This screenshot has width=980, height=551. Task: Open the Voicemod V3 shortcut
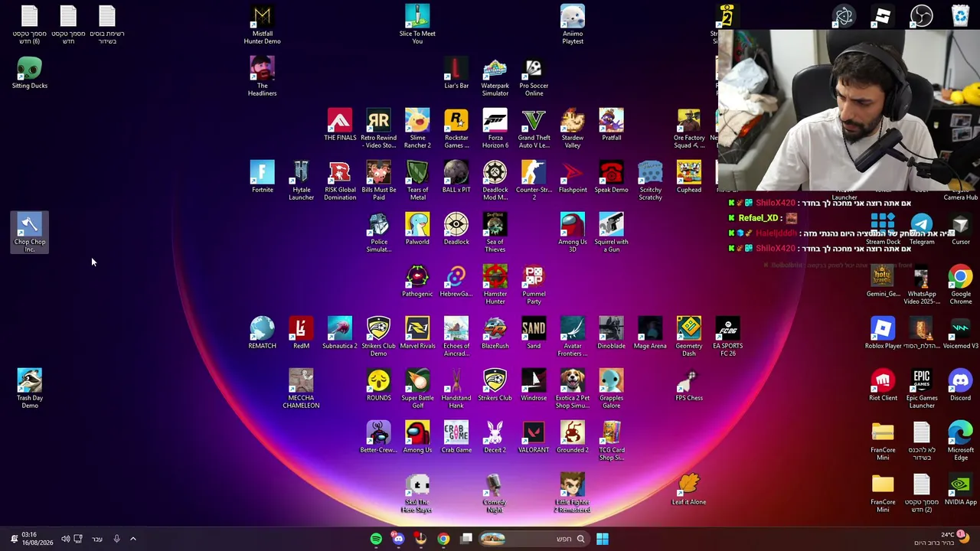click(x=960, y=334)
